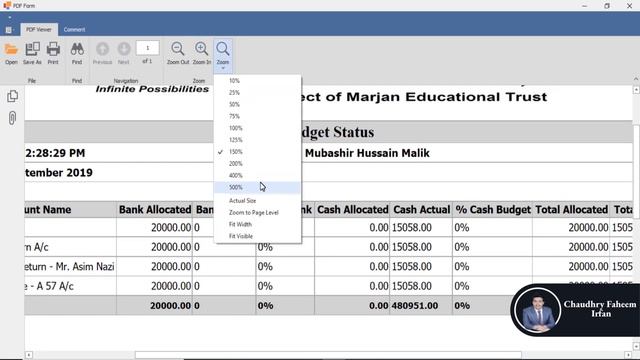Click the PDF Form app icon in title bar

click(7, 5)
